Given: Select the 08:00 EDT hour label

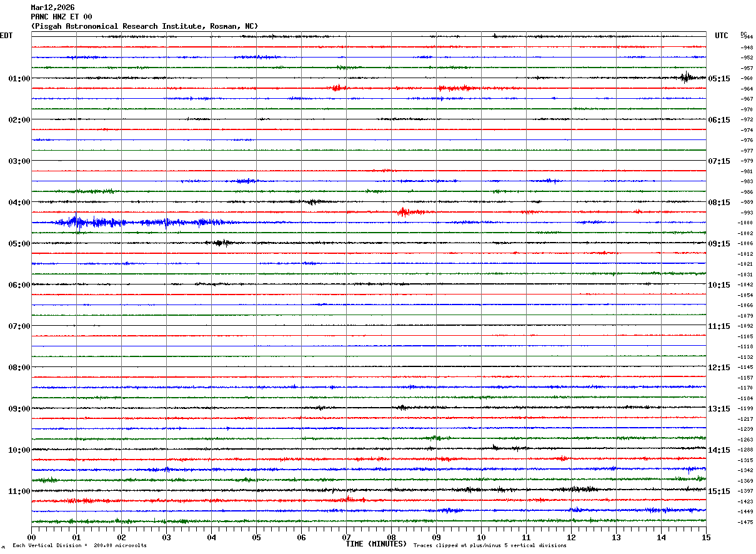Looking at the screenshot, I should 19,368.
